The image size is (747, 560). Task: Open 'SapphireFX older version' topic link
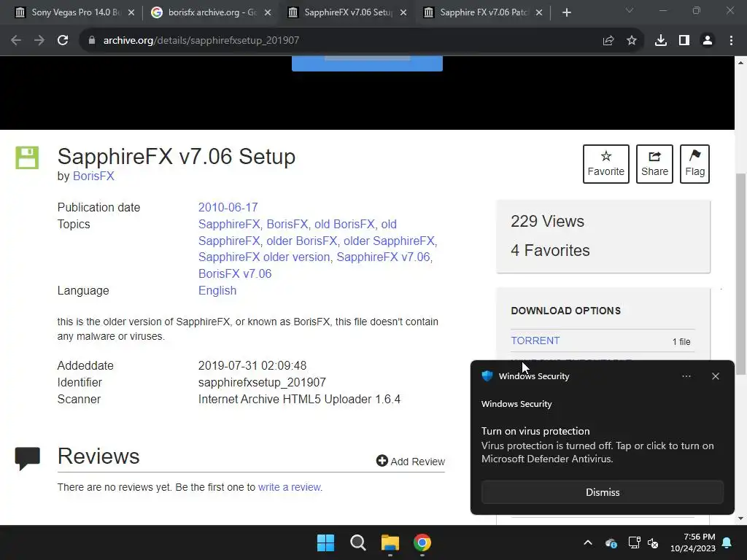coord(264,257)
